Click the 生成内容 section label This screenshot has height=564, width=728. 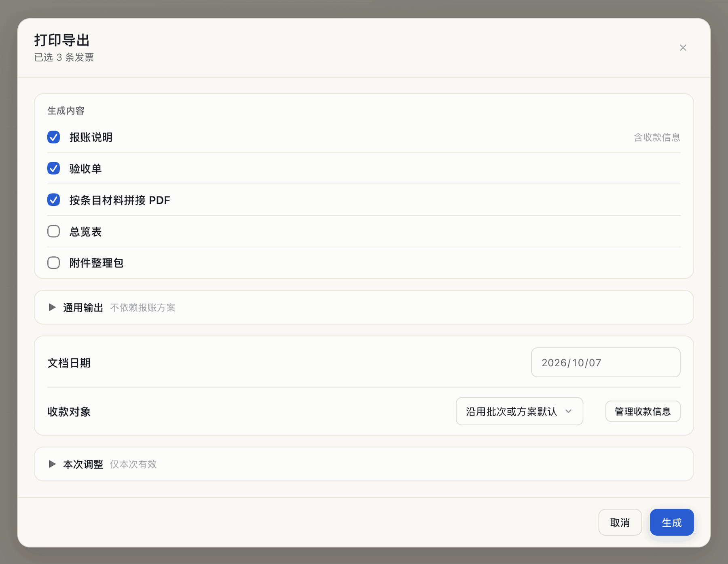66,111
